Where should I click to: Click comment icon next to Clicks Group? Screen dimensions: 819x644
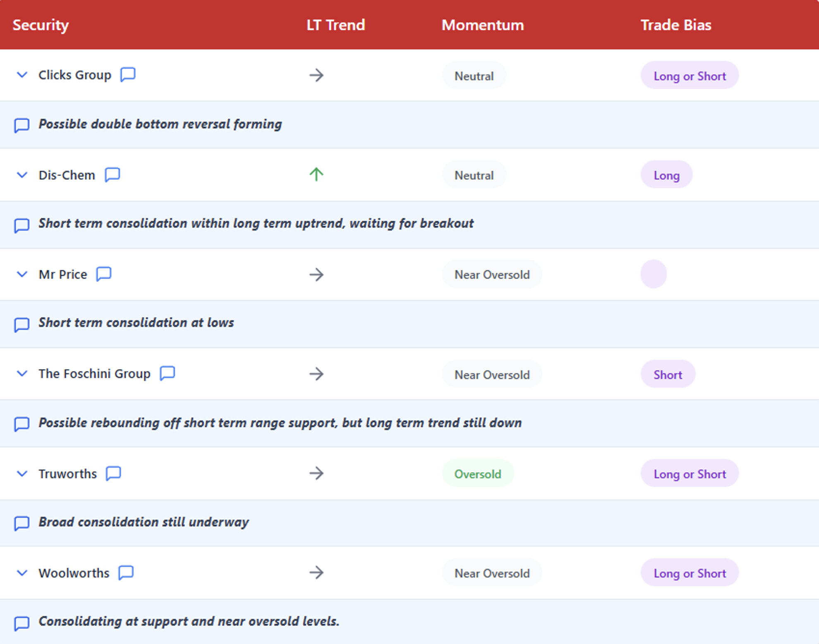click(128, 75)
